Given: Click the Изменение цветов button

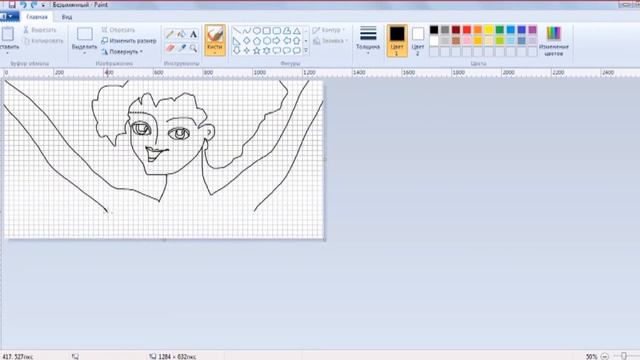Looking at the screenshot, I should pyautogui.click(x=553, y=41).
